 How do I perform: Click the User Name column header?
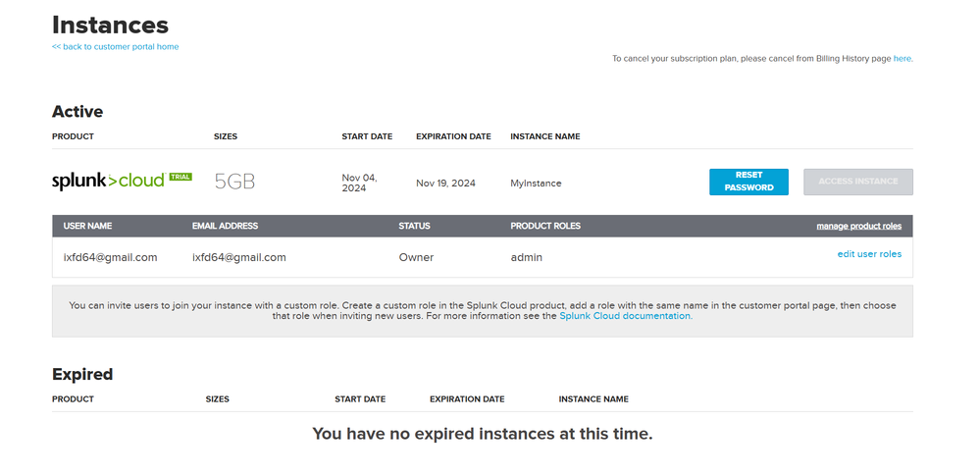pos(87,226)
